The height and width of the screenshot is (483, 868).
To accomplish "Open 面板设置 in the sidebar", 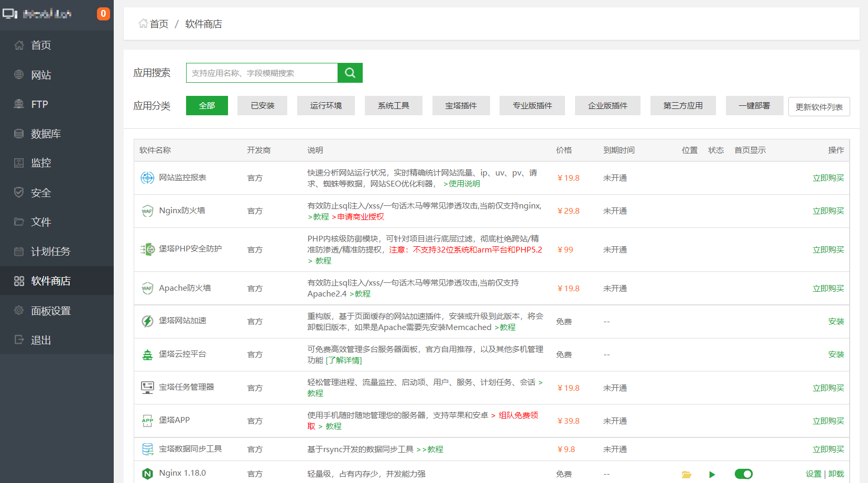I will pos(57,311).
